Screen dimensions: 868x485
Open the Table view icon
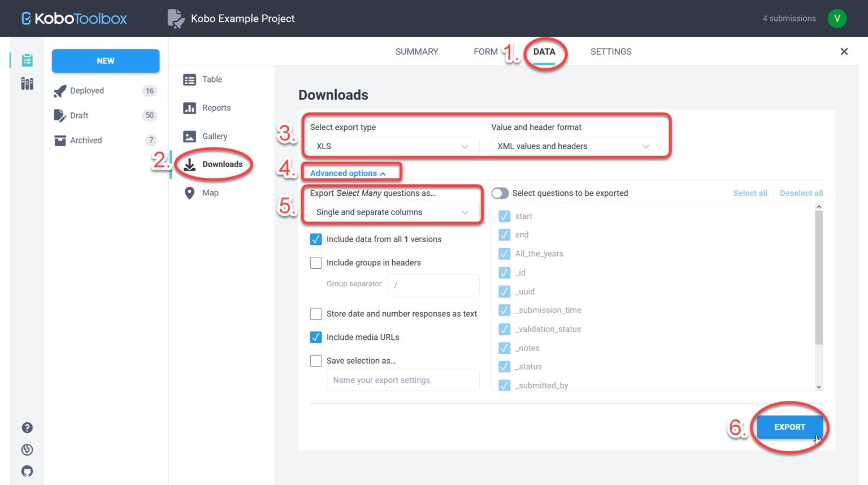tap(190, 80)
